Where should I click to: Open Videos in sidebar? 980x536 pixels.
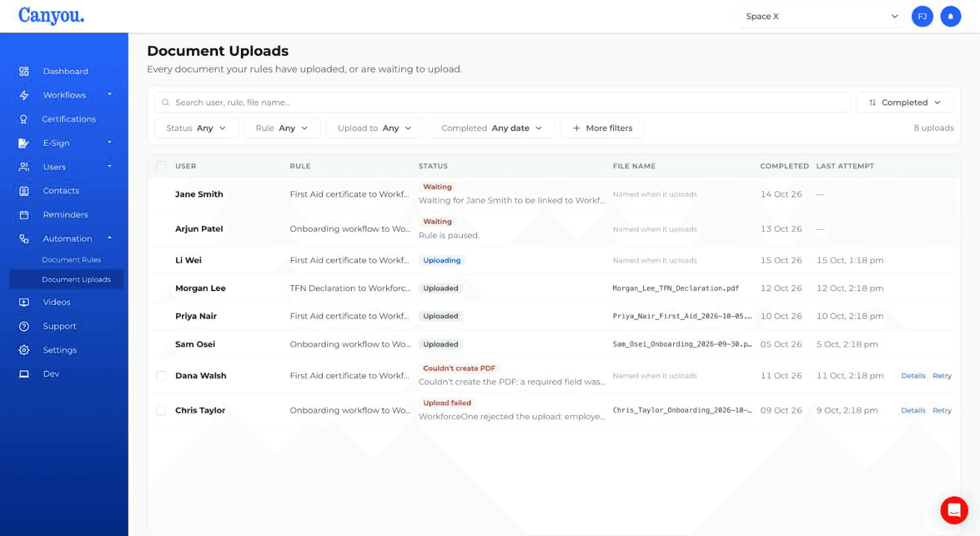point(57,302)
